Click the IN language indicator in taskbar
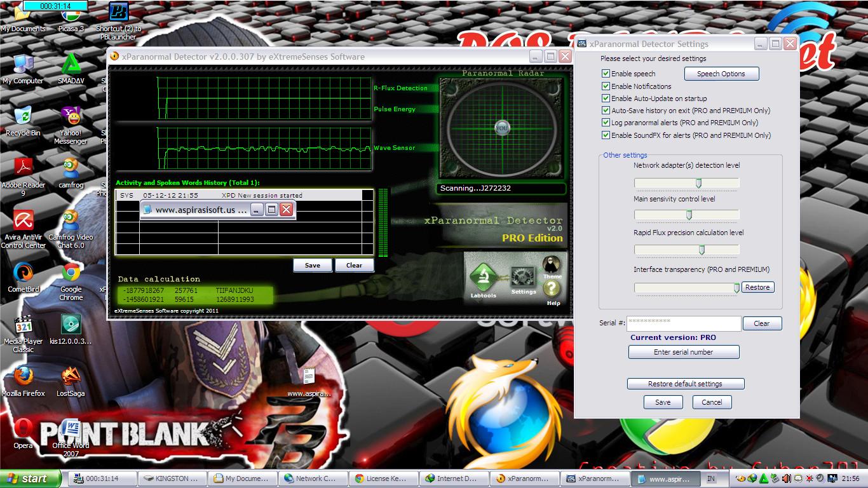Viewport: 868px width, 488px height. tap(711, 478)
